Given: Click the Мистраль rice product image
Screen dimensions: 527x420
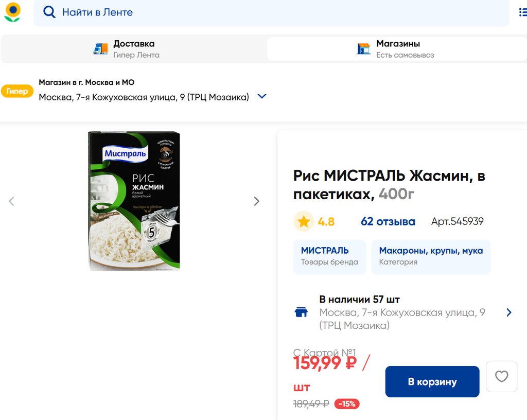Looking at the screenshot, I should point(134,201).
